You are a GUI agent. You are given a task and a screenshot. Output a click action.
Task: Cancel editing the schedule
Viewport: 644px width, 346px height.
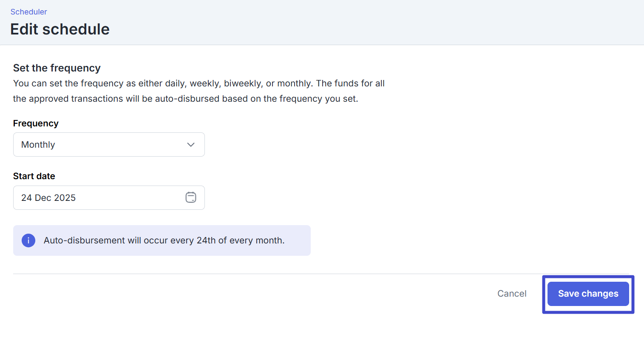(512, 294)
